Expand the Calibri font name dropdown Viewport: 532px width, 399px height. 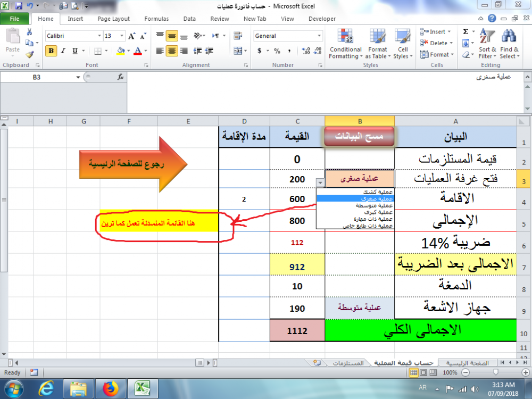99,36
